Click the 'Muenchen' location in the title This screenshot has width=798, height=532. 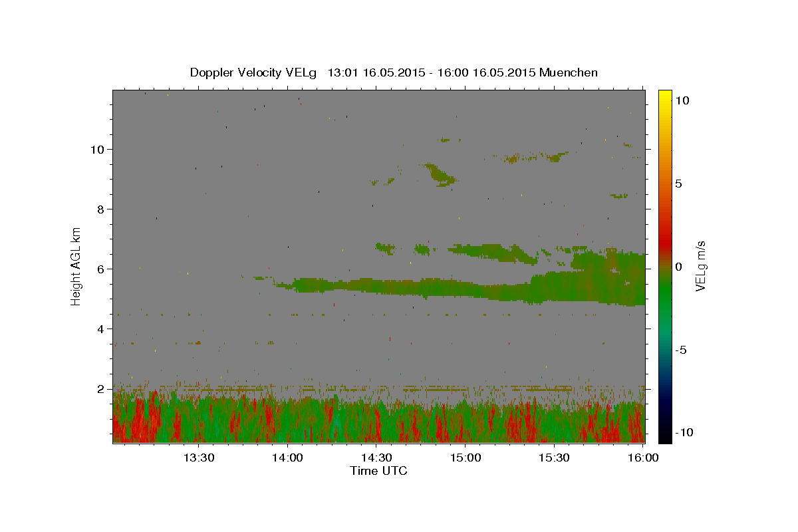click(569, 72)
